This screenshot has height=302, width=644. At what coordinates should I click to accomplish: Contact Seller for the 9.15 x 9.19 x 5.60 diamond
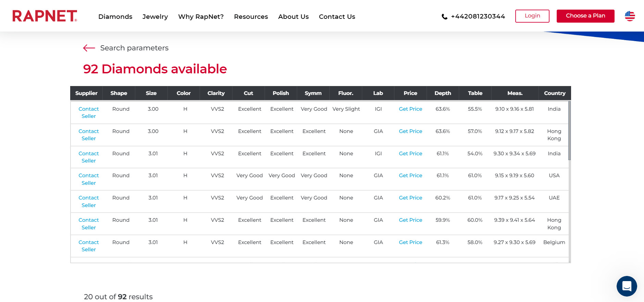tap(89, 179)
